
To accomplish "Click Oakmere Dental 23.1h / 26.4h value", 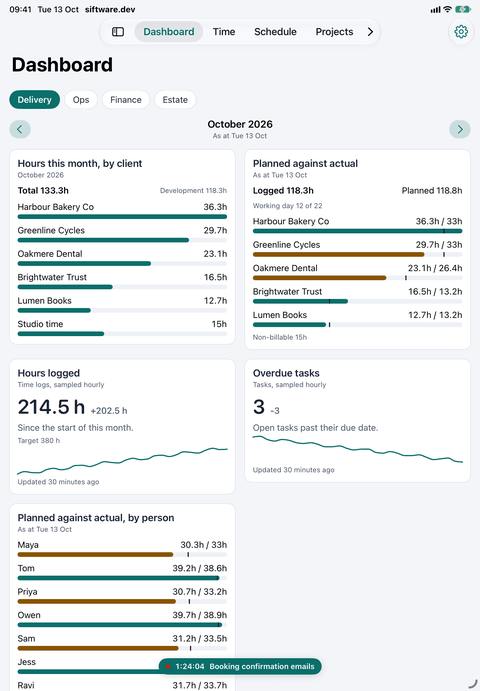I will click(x=435, y=268).
